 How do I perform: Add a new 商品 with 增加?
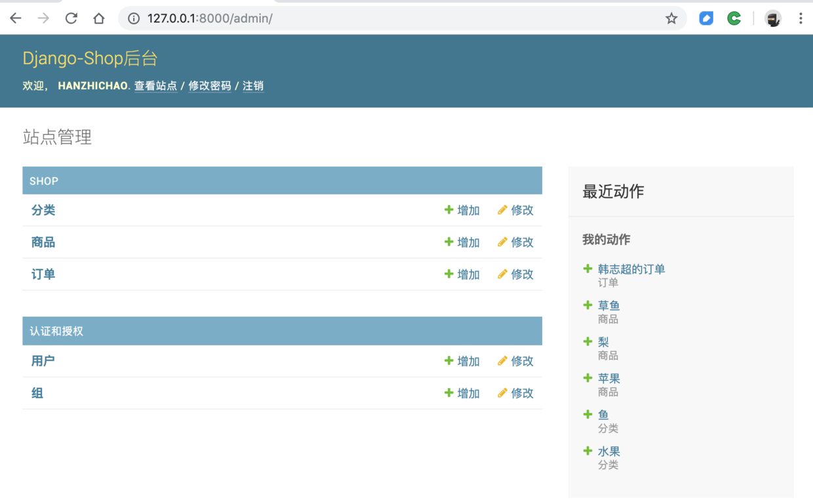pos(462,242)
